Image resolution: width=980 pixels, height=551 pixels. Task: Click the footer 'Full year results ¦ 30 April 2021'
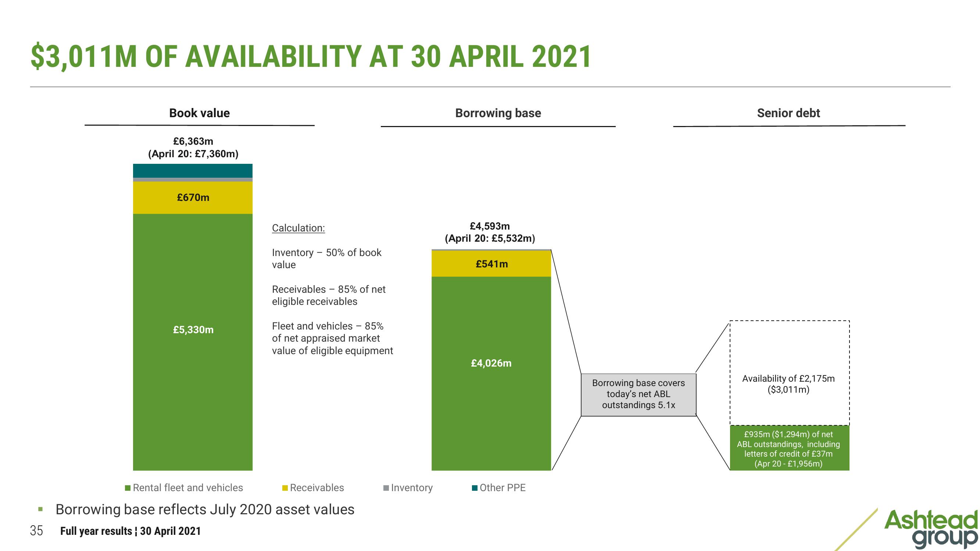pos(130,531)
